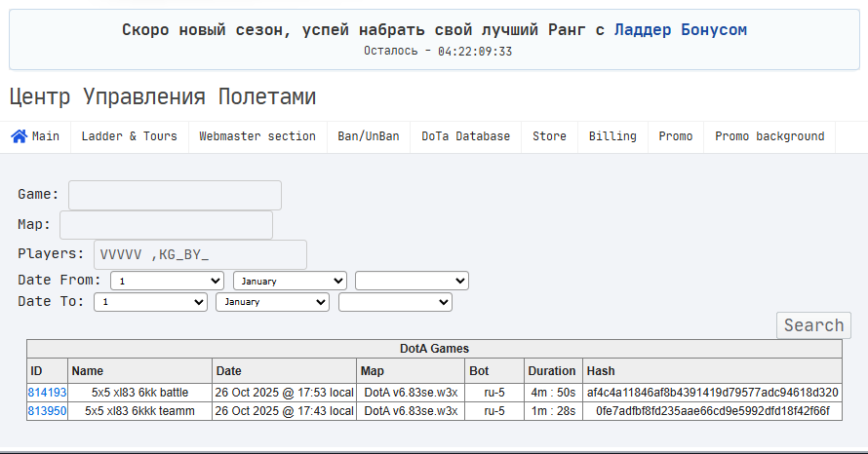This screenshot has width=868, height=454.
Task: Open the Store tab
Action: pos(549,136)
